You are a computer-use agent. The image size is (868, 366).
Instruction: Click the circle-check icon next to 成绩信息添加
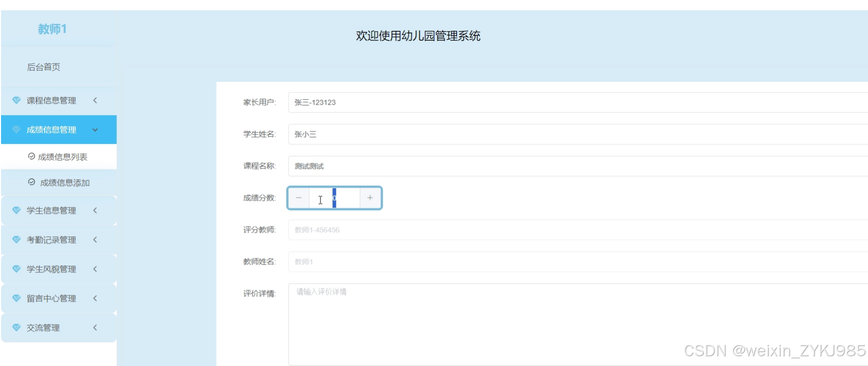point(31,182)
